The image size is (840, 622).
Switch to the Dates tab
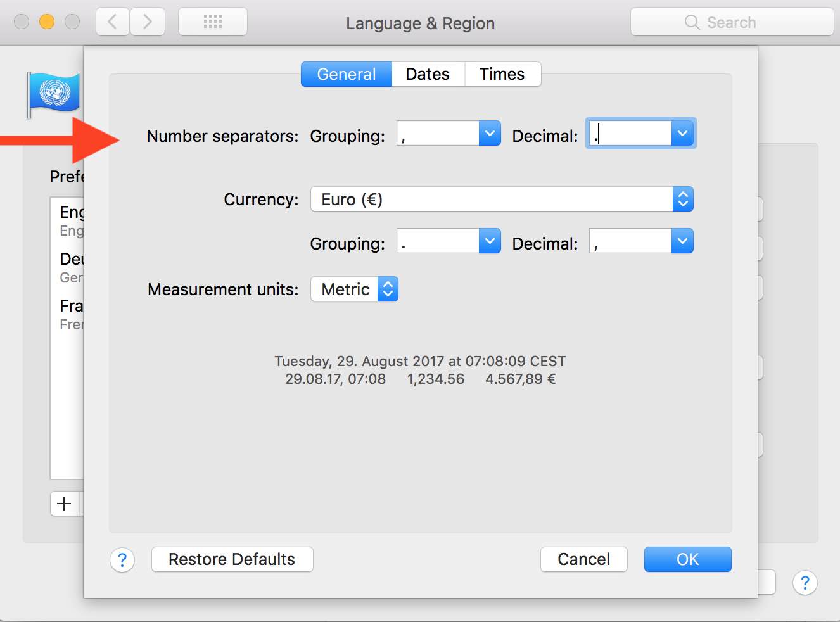coord(428,74)
